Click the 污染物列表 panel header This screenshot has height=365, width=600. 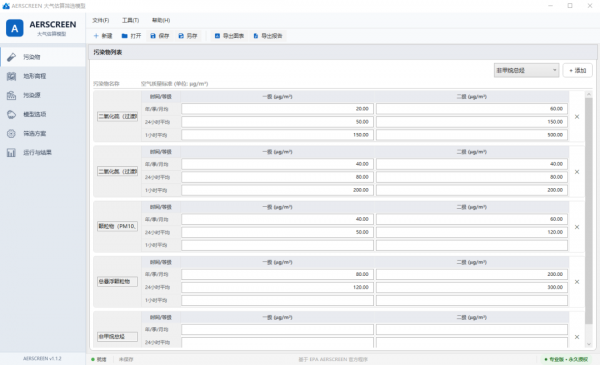pyautogui.click(x=343, y=52)
